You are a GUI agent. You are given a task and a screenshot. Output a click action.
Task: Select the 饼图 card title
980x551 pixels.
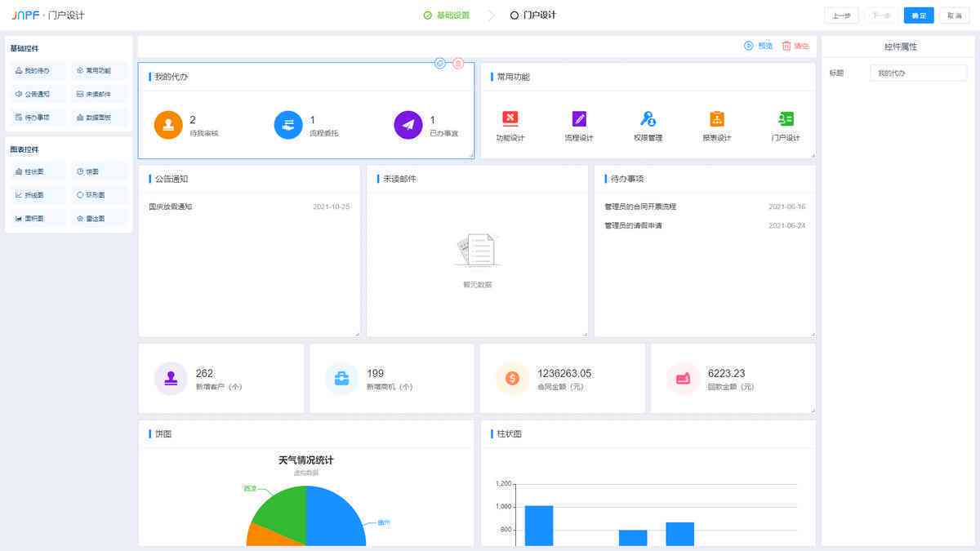[x=163, y=434]
